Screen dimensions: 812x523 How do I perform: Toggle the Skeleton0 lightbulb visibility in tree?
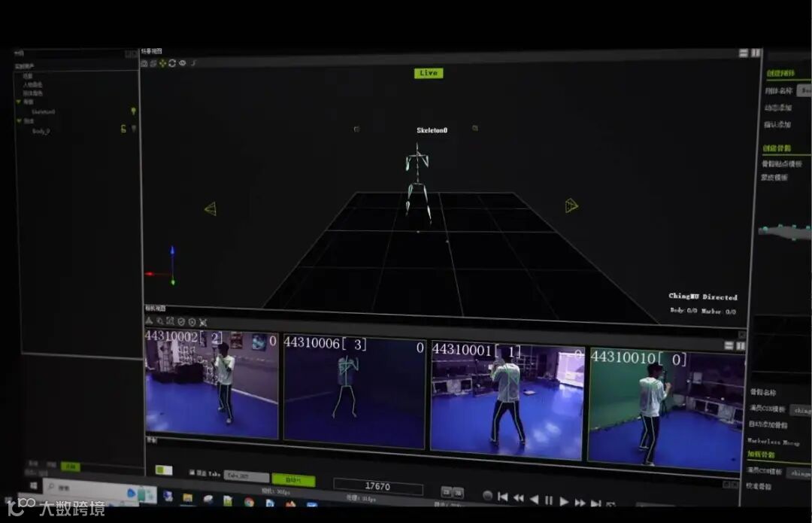133,111
